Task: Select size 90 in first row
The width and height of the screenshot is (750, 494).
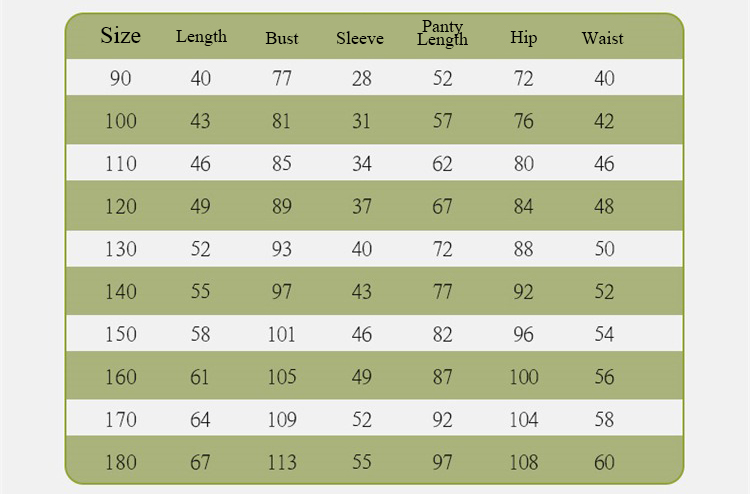Action: pos(121,78)
